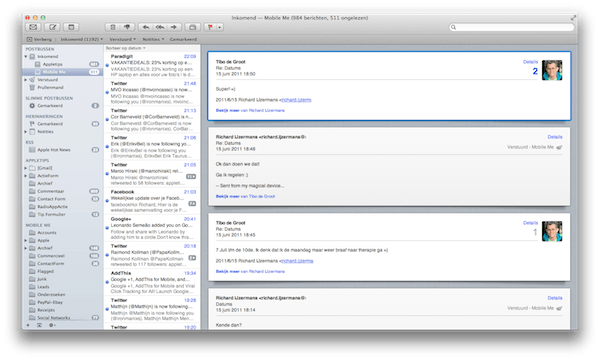Open the Facebook Wekelijkse update message
The height and width of the screenshot is (360, 600).
[x=152, y=201]
